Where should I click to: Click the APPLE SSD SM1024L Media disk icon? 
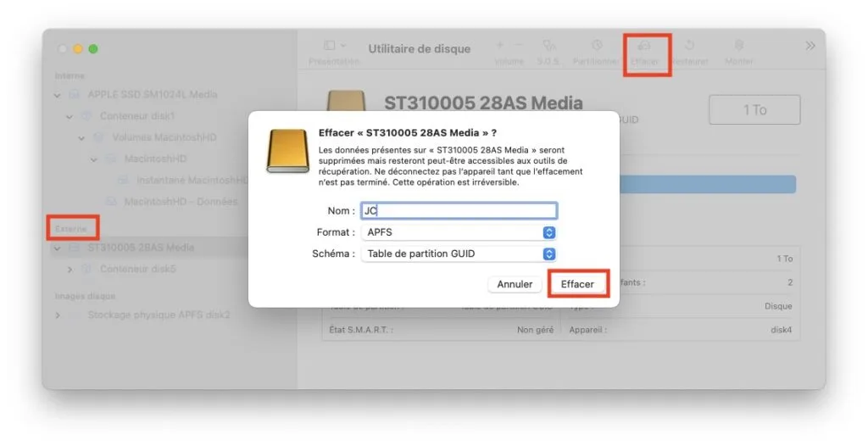pos(75,95)
